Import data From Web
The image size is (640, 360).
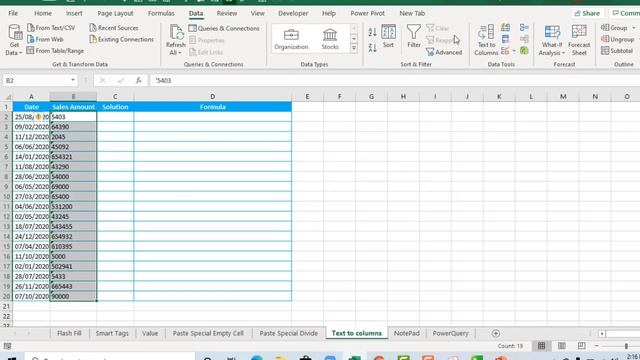click(45, 39)
